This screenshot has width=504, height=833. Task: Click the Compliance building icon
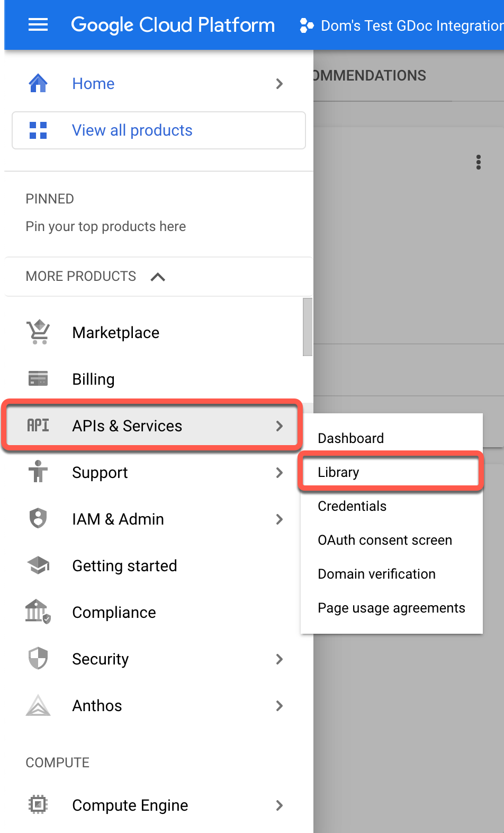(x=38, y=612)
